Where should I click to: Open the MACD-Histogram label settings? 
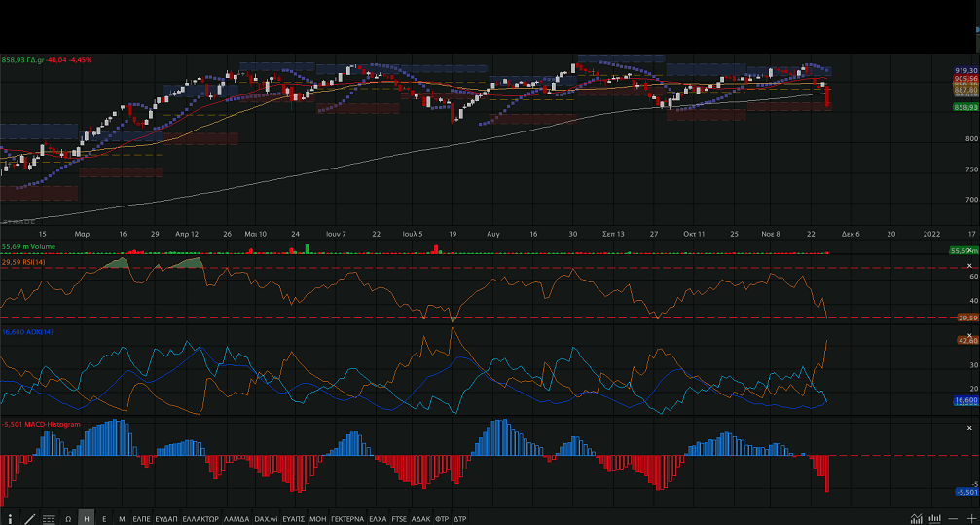coord(41,425)
